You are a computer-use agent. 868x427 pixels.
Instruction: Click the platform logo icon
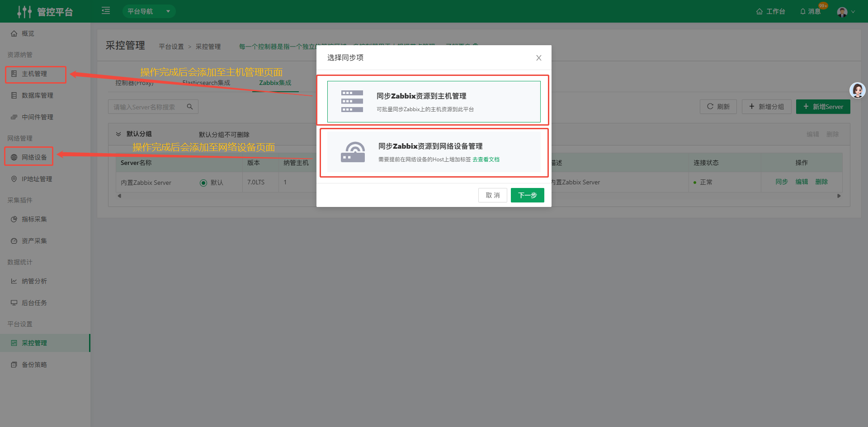[x=24, y=11]
